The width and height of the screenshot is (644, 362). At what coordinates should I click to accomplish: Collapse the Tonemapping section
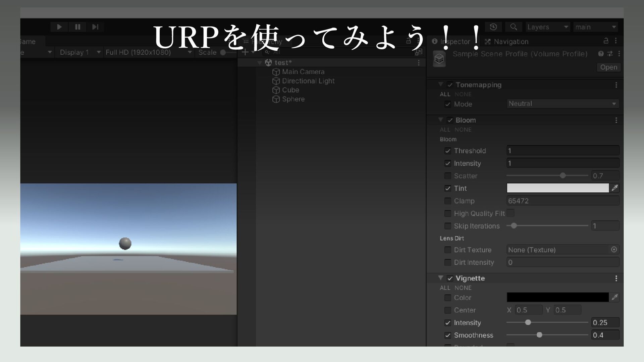[x=441, y=84]
